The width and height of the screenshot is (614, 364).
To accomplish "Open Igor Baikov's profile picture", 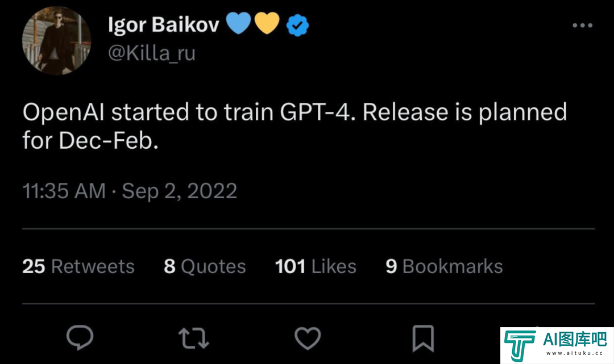I will pyautogui.click(x=57, y=40).
